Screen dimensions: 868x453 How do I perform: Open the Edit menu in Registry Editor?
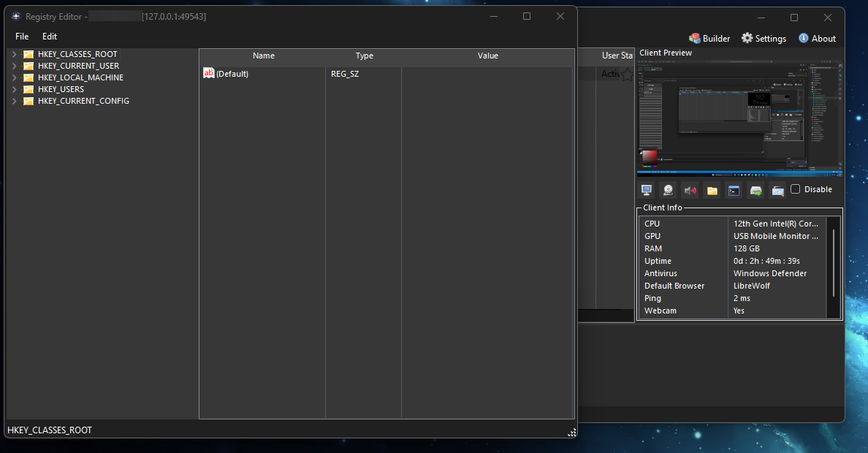49,36
